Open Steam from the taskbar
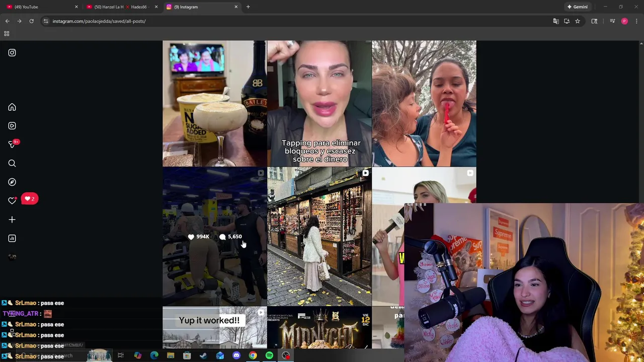This screenshot has width=644, height=362. (x=203, y=355)
